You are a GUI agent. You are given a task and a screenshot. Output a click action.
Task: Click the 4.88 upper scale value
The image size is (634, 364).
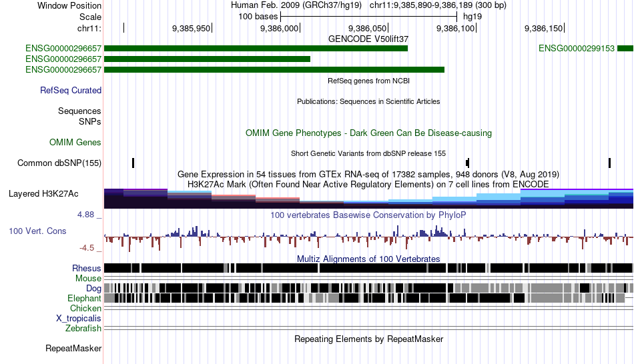pyautogui.click(x=85, y=215)
